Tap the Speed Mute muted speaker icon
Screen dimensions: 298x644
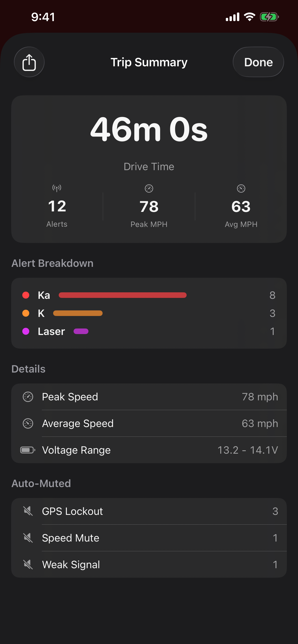[x=28, y=538]
